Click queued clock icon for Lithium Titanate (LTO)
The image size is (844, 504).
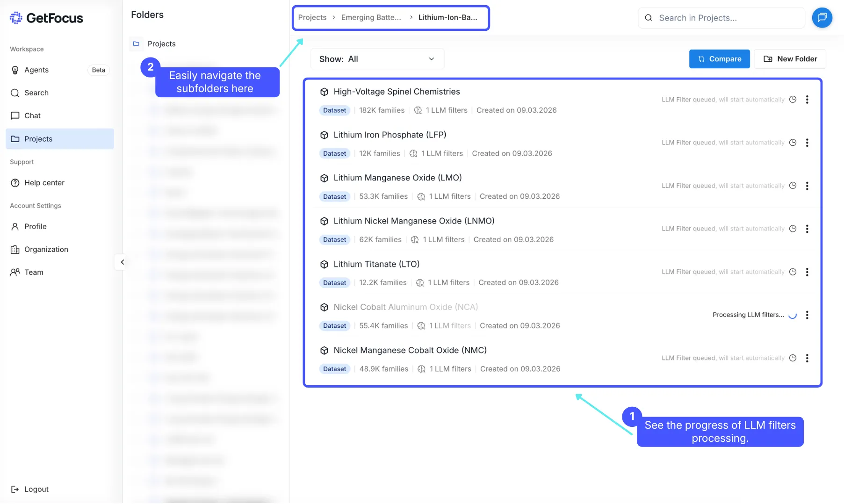tap(793, 272)
